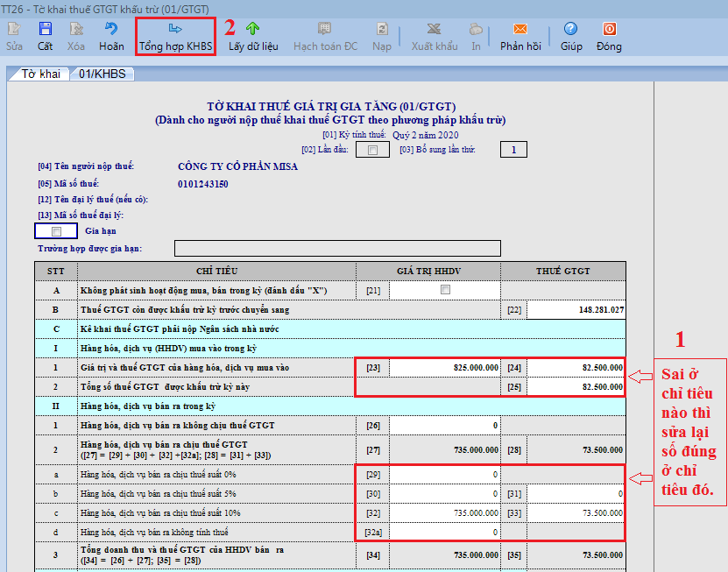This screenshot has width=728, height=572.
Task: Select cell [23] value 825.000.000
Action: (x=444, y=368)
